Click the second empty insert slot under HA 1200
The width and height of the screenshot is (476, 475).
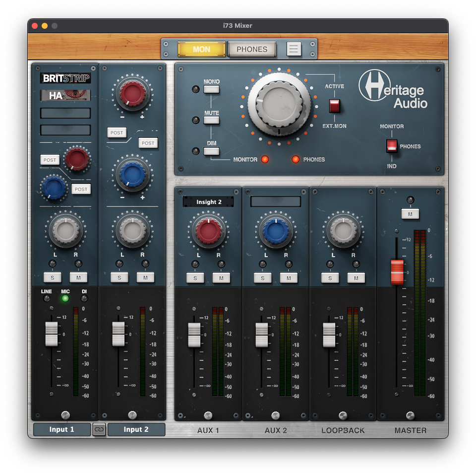(65, 130)
